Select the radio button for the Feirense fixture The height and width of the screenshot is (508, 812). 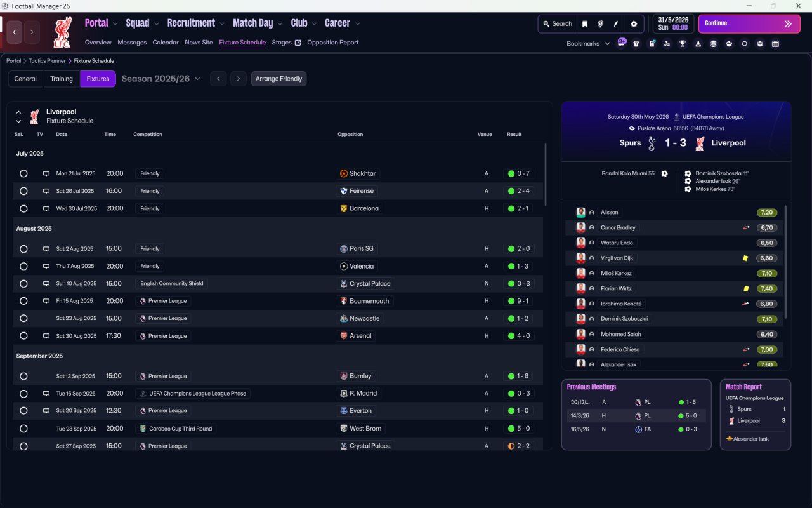[x=23, y=191]
